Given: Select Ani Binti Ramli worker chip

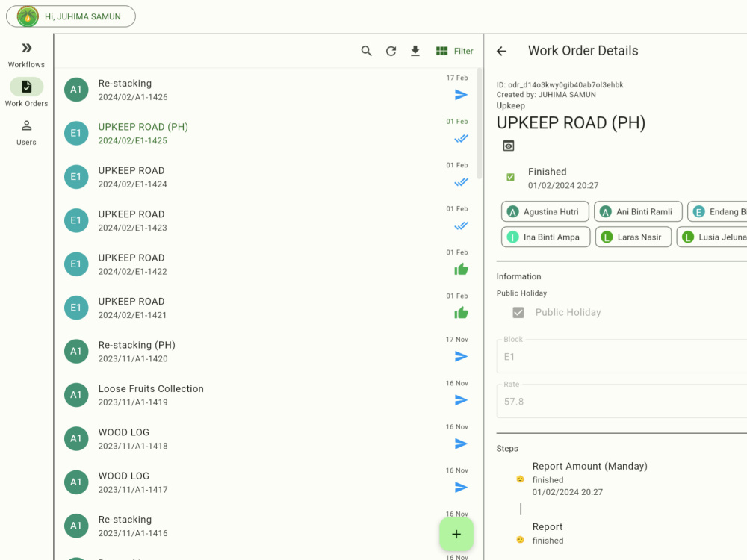Looking at the screenshot, I should (x=638, y=211).
